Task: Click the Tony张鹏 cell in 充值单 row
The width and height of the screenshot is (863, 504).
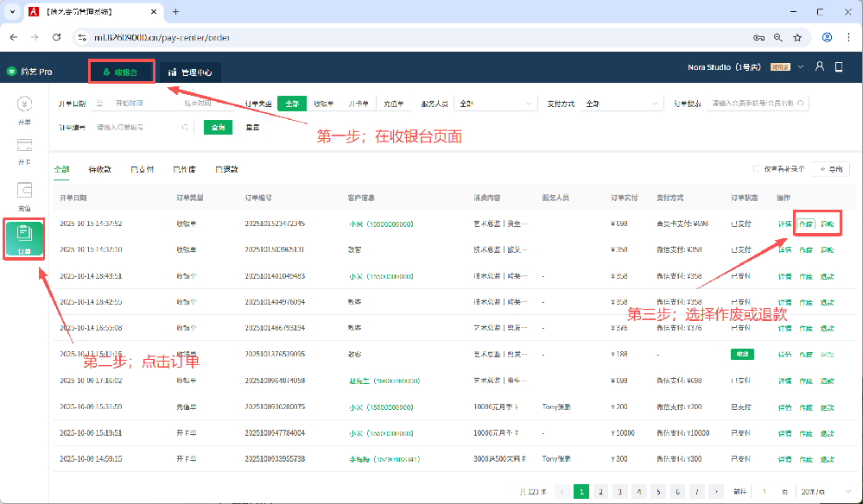Action: pyautogui.click(x=556, y=407)
